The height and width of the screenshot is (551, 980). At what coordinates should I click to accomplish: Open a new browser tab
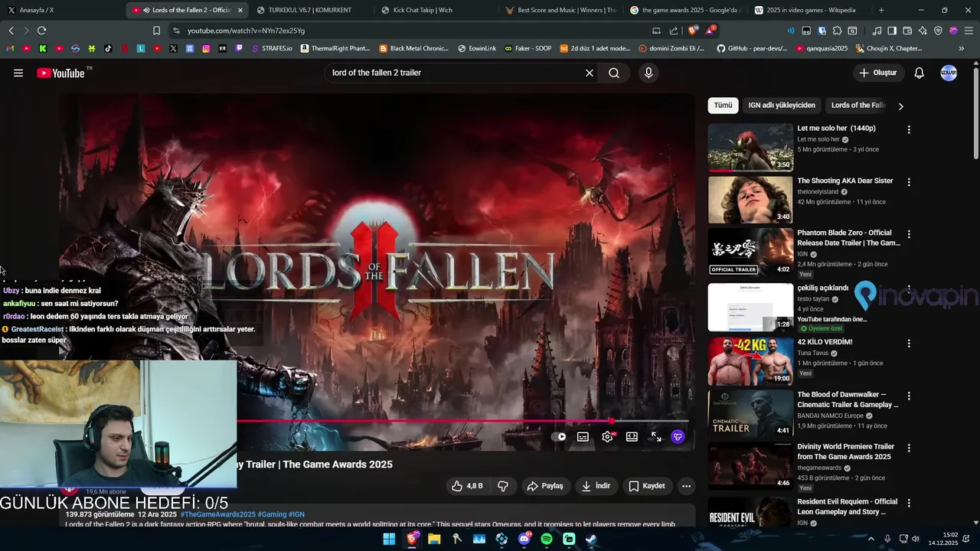pyautogui.click(x=881, y=10)
